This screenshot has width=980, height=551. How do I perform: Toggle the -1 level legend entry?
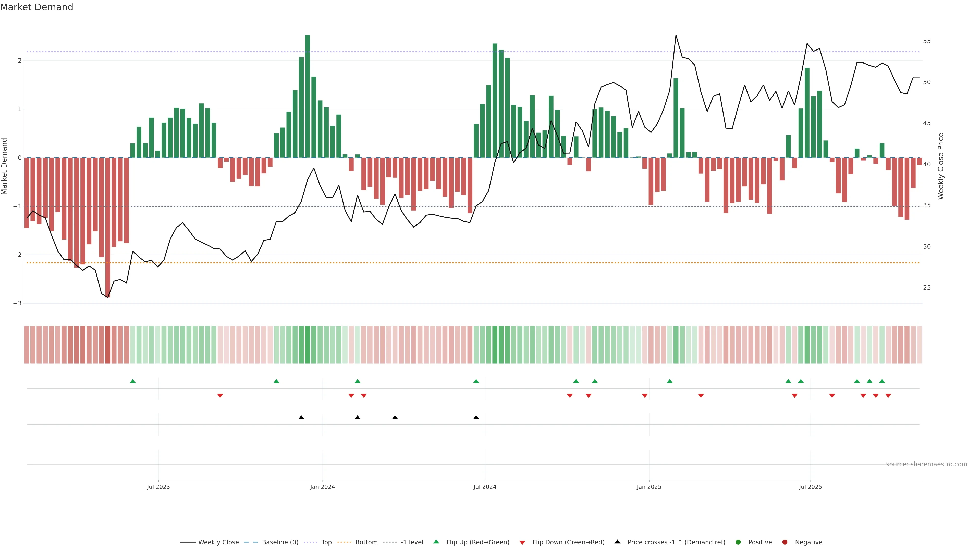[x=412, y=542]
